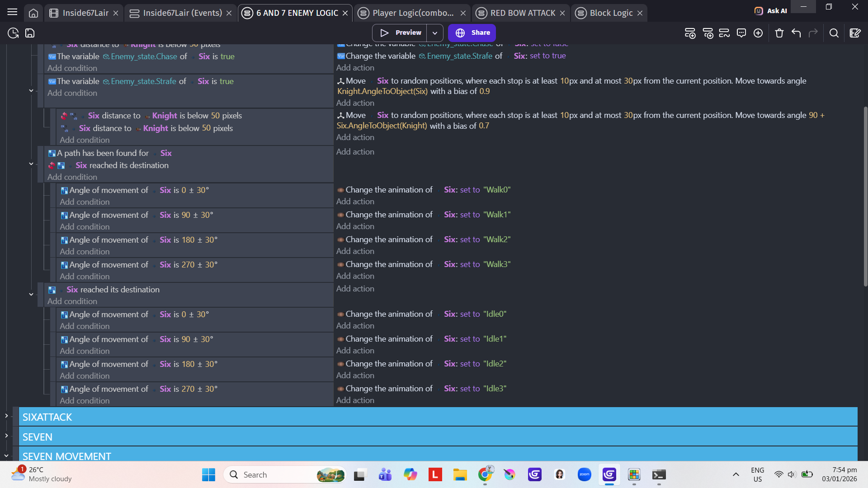Image resolution: width=868 pixels, height=488 pixels.
Task: Open the events search magnifier icon
Action: click(834, 33)
